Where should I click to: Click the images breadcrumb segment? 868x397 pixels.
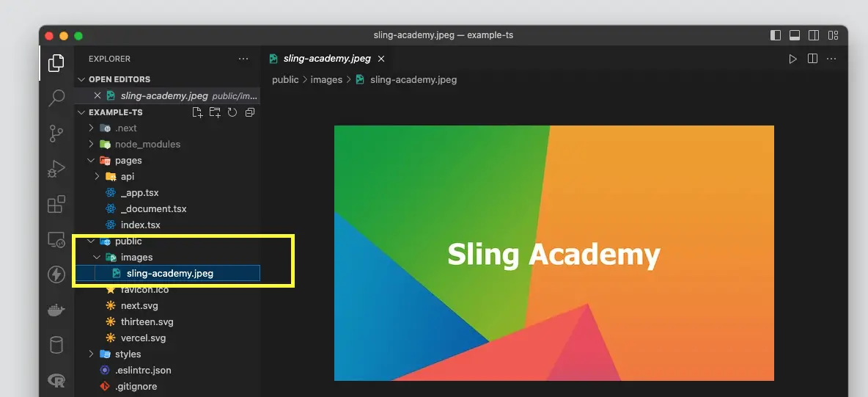(x=326, y=80)
